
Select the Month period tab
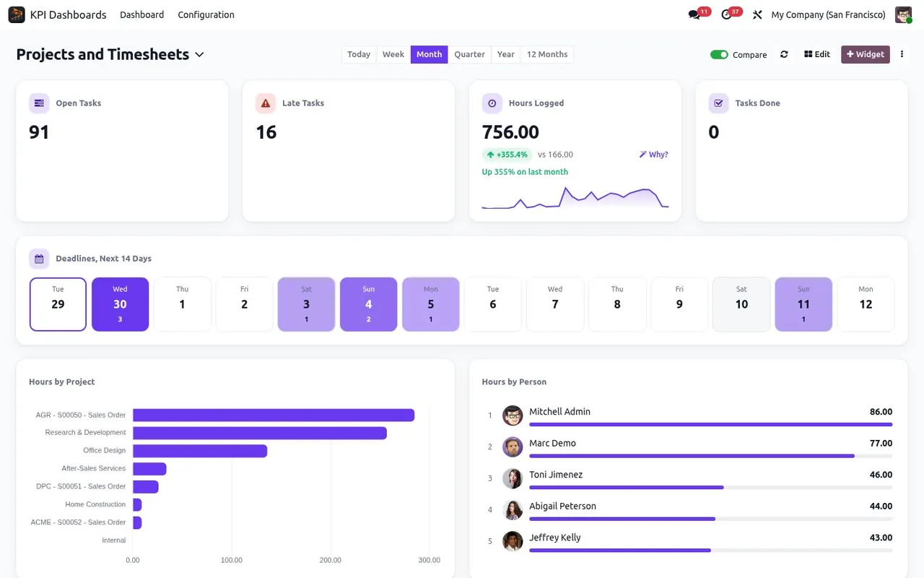[429, 54]
